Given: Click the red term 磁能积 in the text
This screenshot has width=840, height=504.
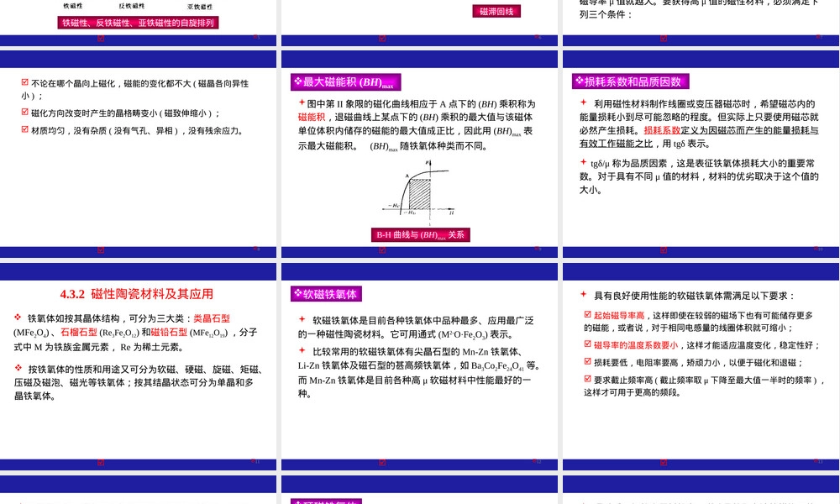Looking at the screenshot, I should point(312,117).
